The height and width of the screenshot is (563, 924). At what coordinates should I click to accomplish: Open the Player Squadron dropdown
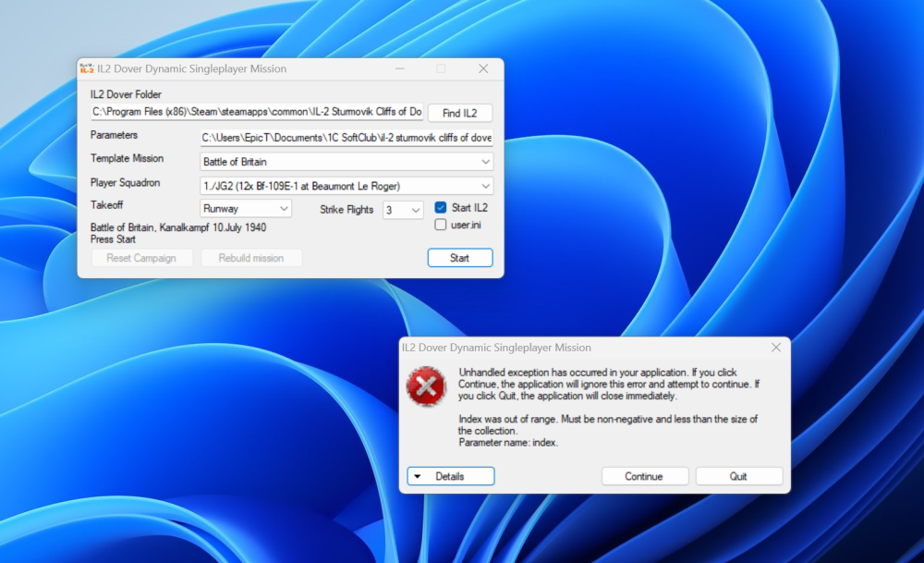[485, 185]
